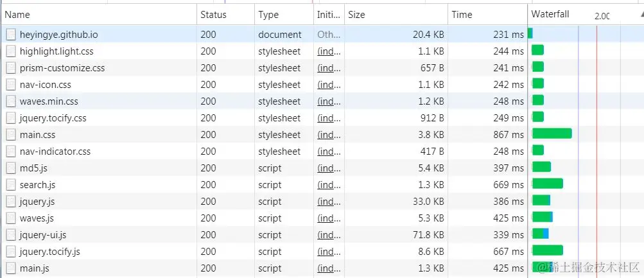This screenshot has height=278, width=644.
Task: Click the waterfall bar of md5.js
Action: (541, 167)
